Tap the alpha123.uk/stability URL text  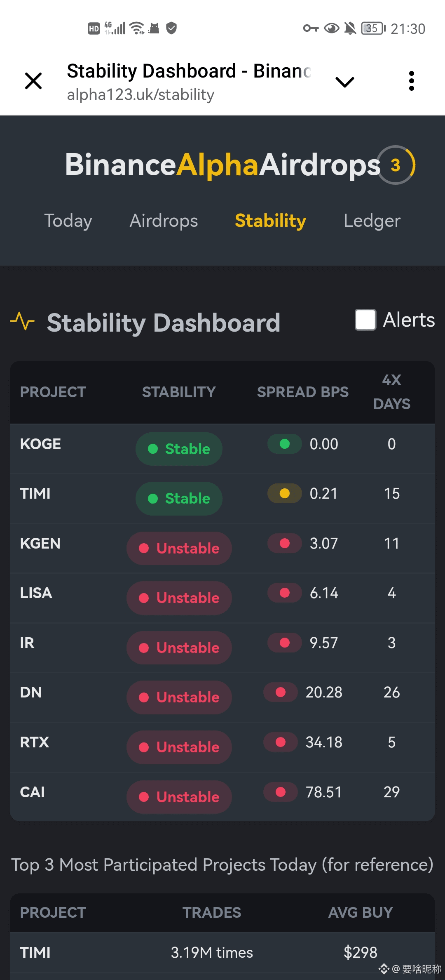141,95
